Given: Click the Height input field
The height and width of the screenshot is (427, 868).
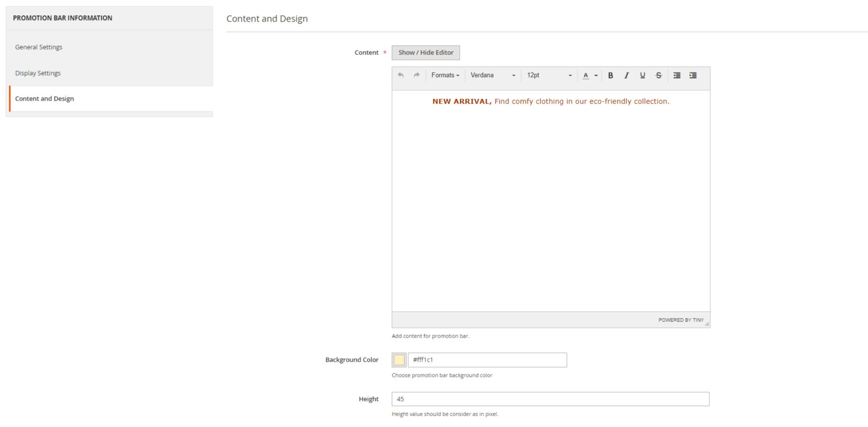Looking at the screenshot, I should point(550,399).
